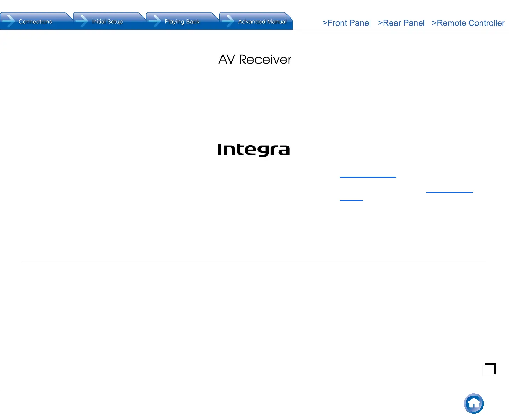Open the Advanced Manual tab
509x420 pixels.
[262, 21]
